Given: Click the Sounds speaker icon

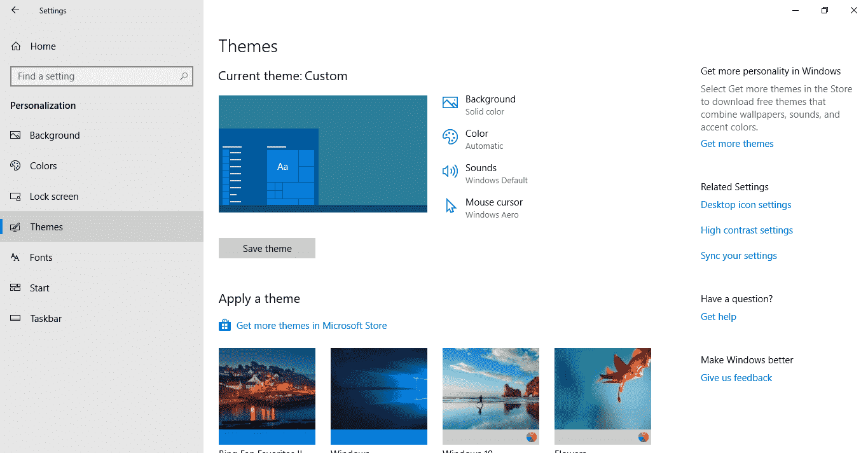Looking at the screenshot, I should pyautogui.click(x=450, y=171).
